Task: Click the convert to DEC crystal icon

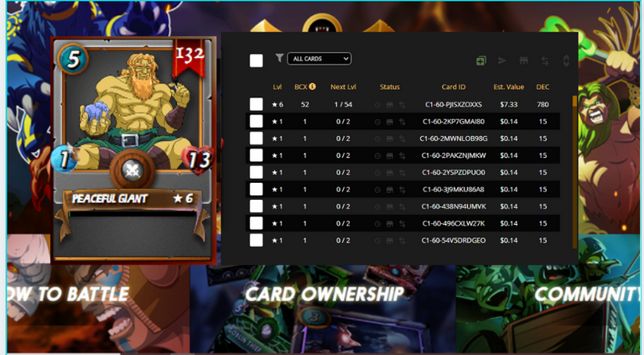Action: (x=566, y=60)
